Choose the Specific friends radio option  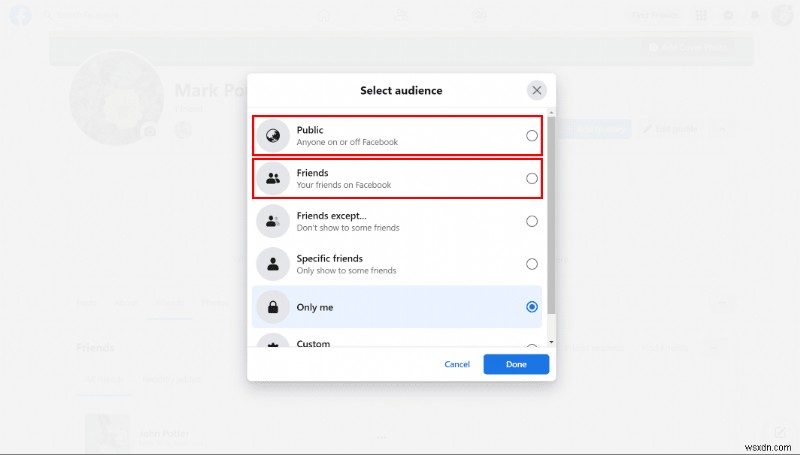532,264
